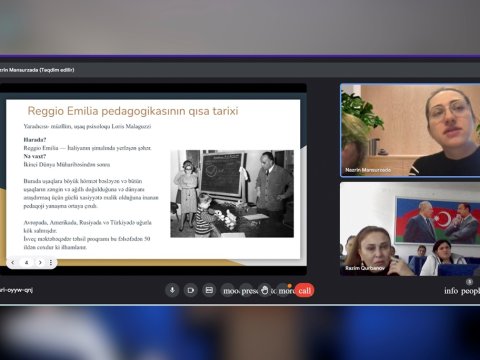Select Razim Qurbanov's video tile

pyautogui.click(x=410, y=229)
